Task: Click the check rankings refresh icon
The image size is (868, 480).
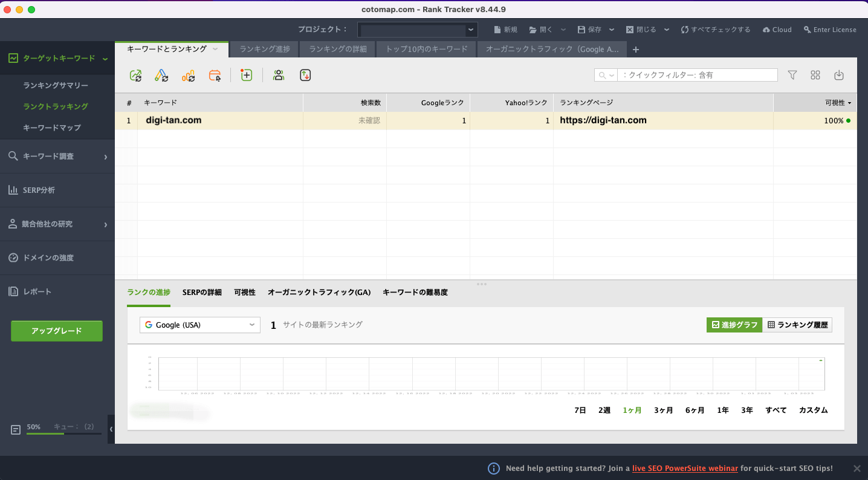Action: (x=135, y=76)
